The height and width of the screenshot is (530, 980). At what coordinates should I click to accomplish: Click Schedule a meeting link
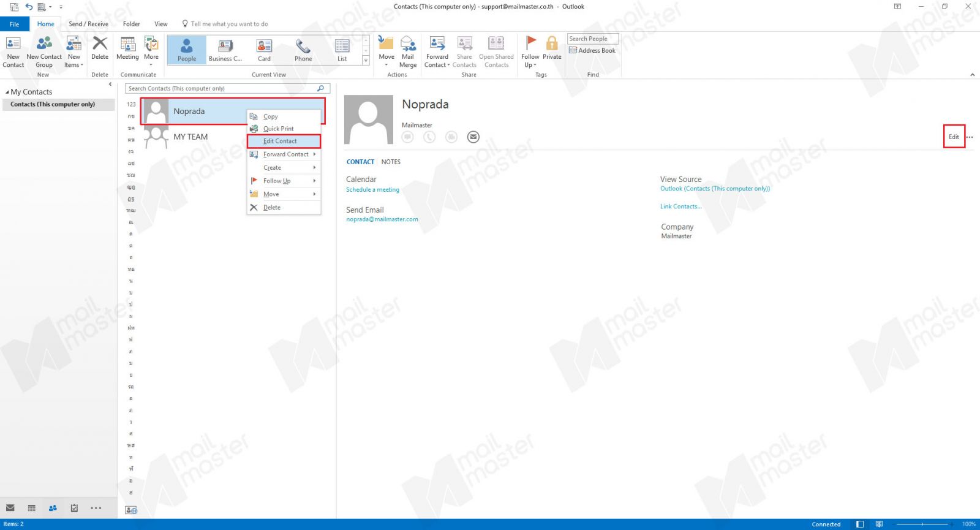(372, 190)
